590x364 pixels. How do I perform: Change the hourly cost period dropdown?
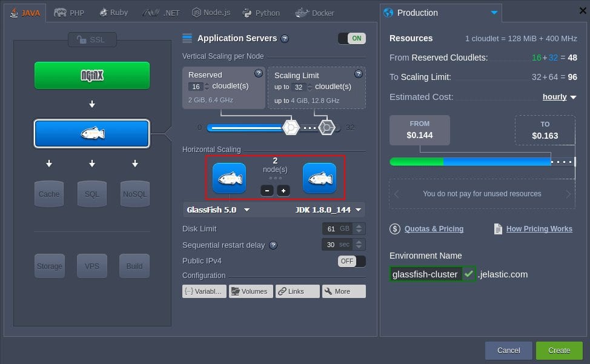pyautogui.click(x=559, y=97)
